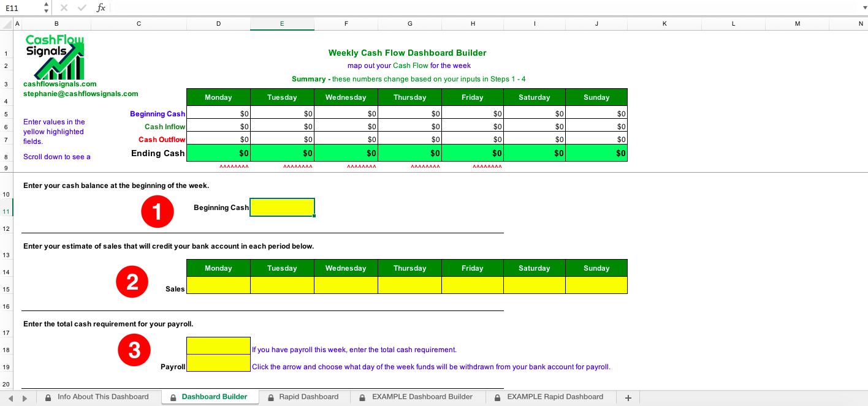Click the lock icon on Rapid Dashboard tab
Image resolution: width=868 pixels, height=406 pixels.
pyautogui.click(x=270, y=397)
